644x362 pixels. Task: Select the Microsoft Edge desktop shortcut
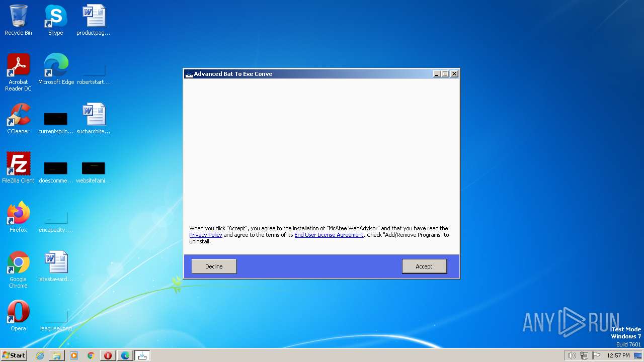point(56,69)
